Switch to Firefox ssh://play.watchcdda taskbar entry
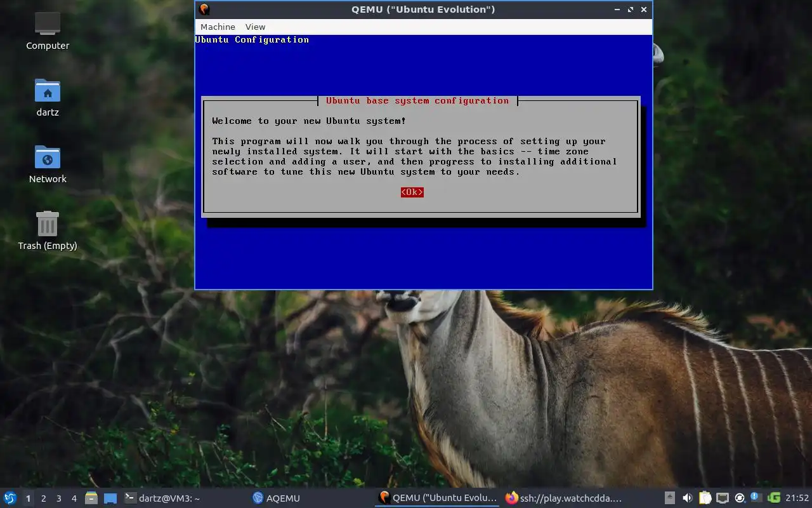The width and height of the screenshot is (812, 508). coord(563,498)
